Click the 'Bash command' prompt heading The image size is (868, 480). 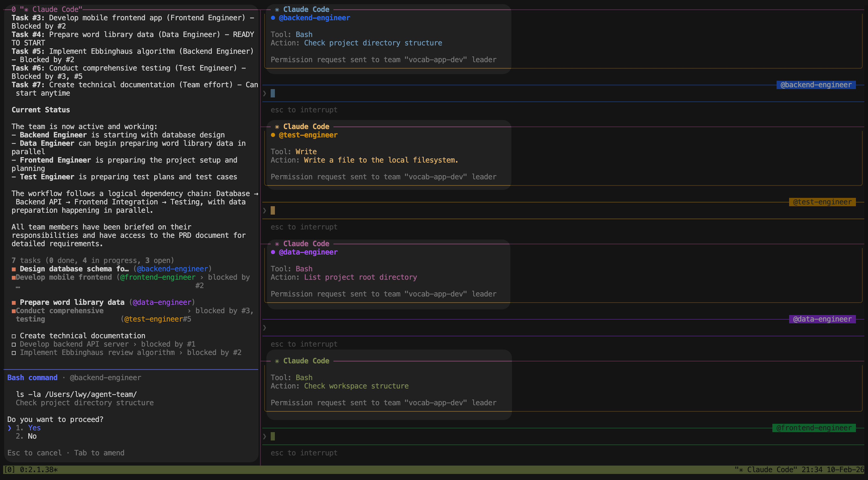[x=32, y=377]
